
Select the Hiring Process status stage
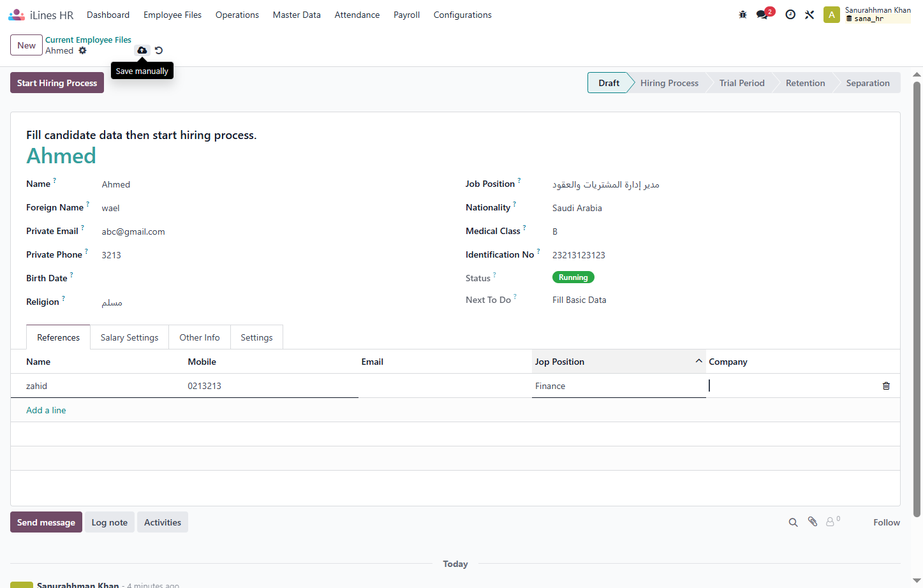click(x=669, y=83)
